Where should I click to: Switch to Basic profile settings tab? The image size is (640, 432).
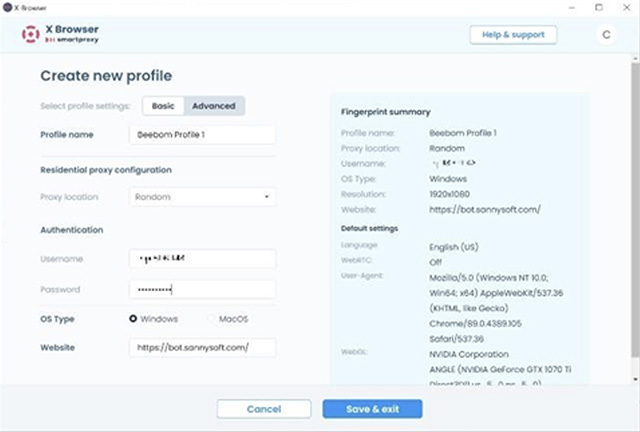pyautogui.click(x=163, y=106)
